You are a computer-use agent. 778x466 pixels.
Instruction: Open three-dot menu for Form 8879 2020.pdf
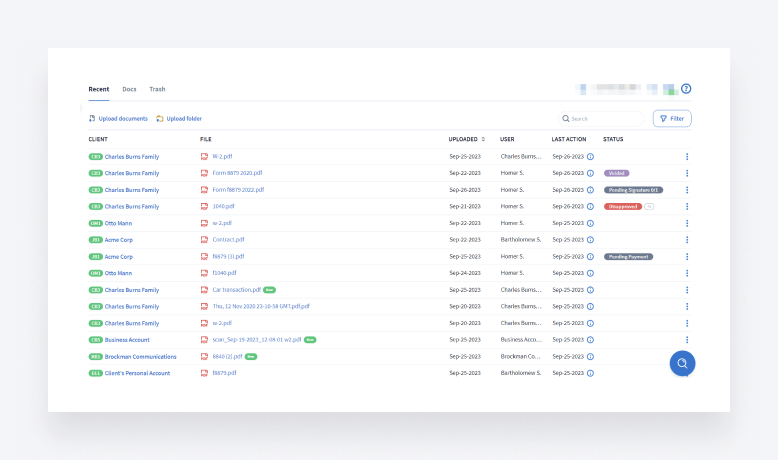(687, 173)
